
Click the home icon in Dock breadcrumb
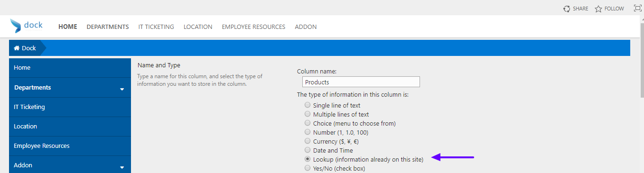(17, 48)
